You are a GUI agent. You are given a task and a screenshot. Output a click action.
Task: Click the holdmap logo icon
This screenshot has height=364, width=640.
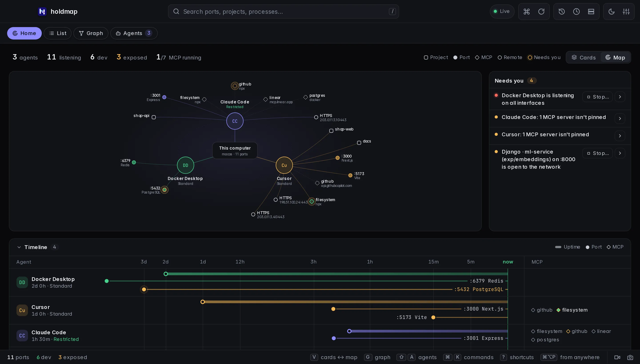pos(42,12)
